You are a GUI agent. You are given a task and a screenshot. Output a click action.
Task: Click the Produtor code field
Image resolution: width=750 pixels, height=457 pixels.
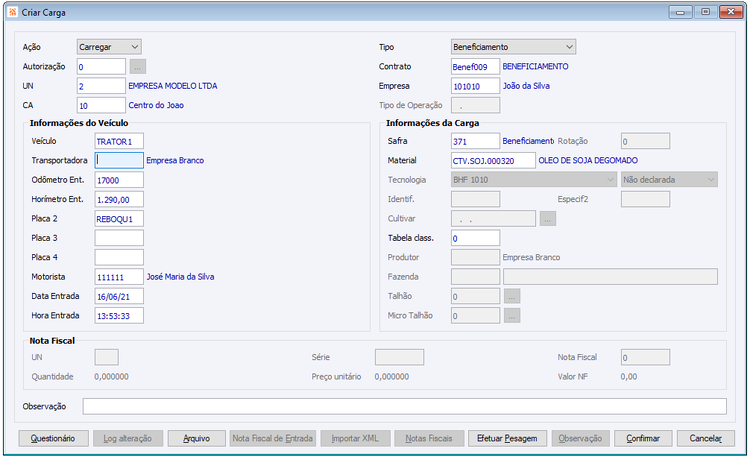click(475, 257)
